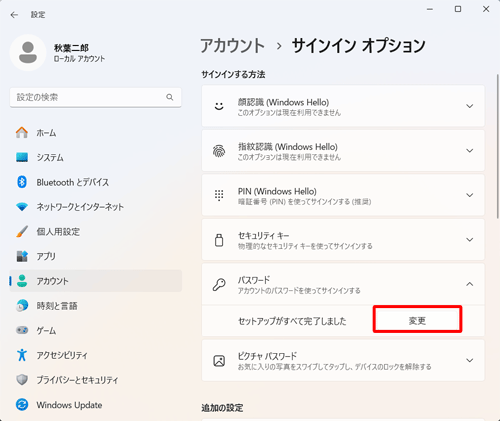500x421 pixels.
Task: Expand the PIN (Windows Hello) chevron
Action: [x=470, y=195]
